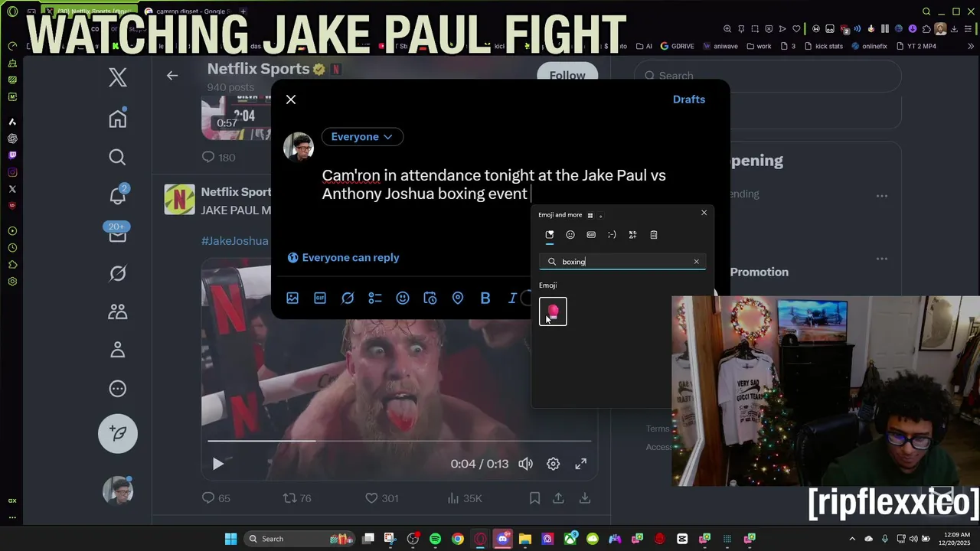Add a poll via composer poll icon

[x=375, y=298]
